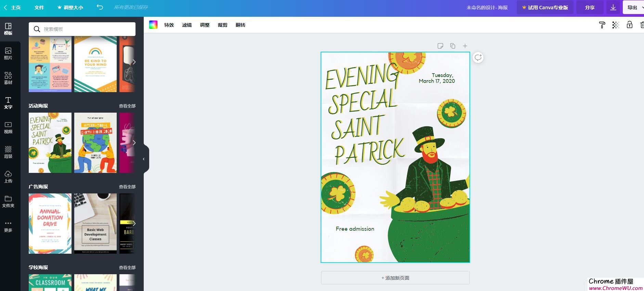This screenshot has height=291, width=644.
Task: Click the 添加新页面 button
Action: coord(395,278)
